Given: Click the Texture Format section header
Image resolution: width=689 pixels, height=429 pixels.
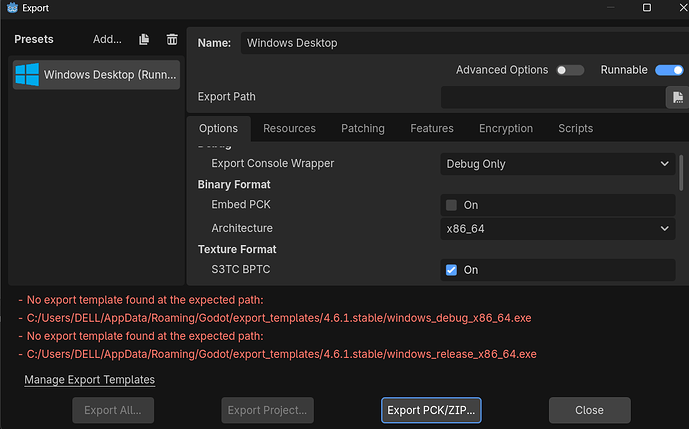Looking at the screenshot, I should (x=237, y=250).
